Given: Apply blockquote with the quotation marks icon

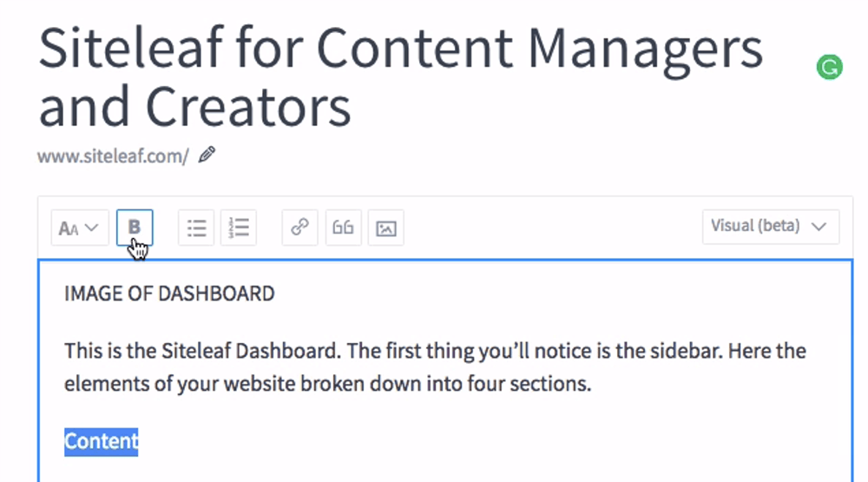Looking at the screenshot, I should click(343, 228).
